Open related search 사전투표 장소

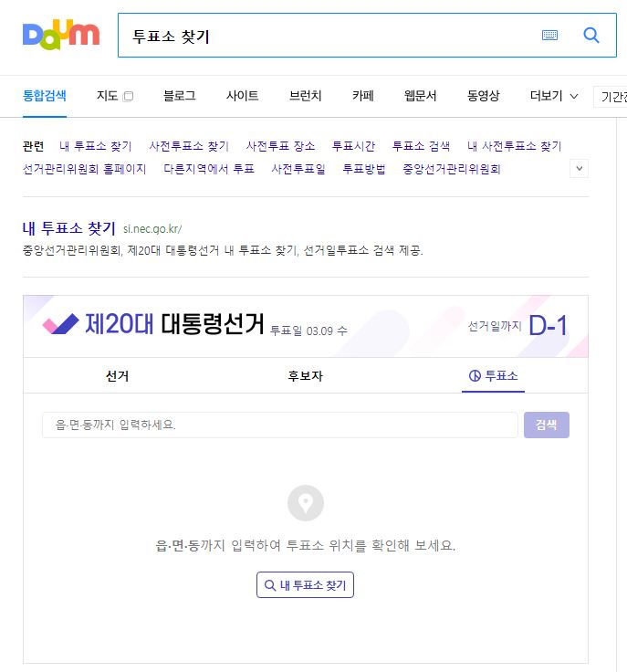(280, 146)
